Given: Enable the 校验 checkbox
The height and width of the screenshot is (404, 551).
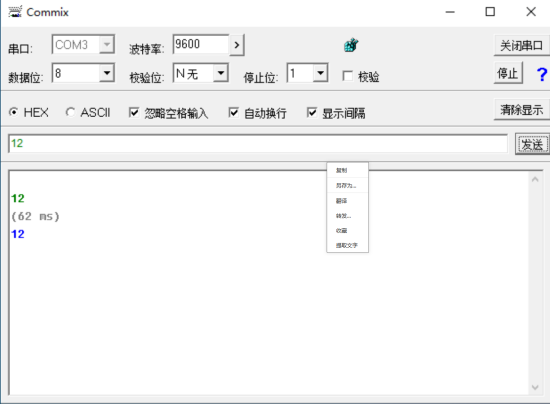Looking at the screenshot, I should pos(348,76).
